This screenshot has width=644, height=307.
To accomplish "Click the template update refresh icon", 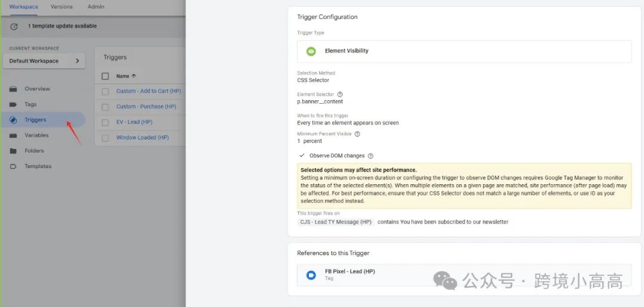I will (x=14, y=26).
